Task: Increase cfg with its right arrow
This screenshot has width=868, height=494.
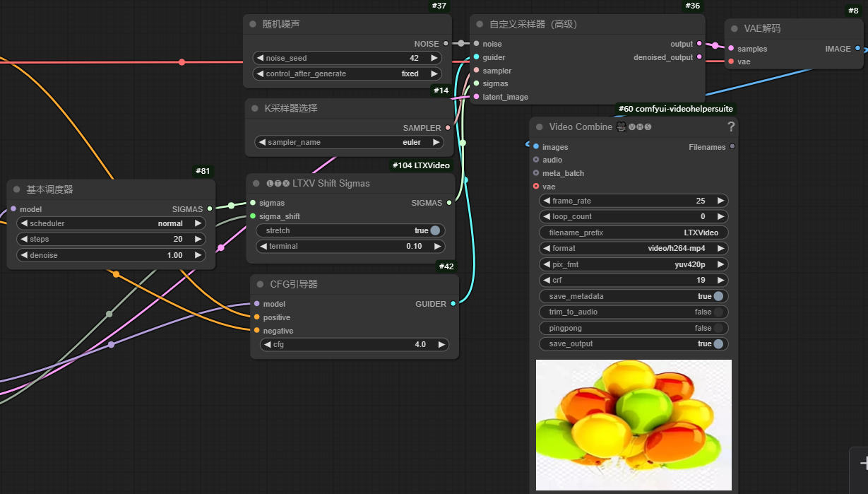Action: coord(441,344)
